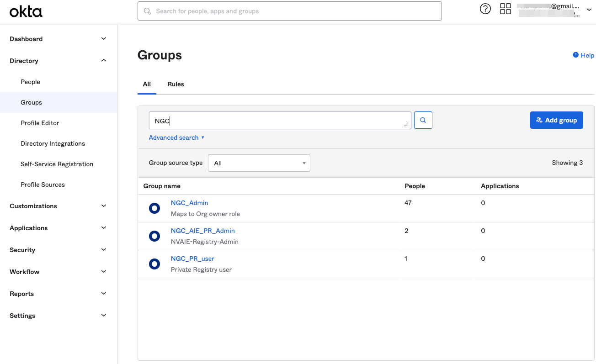The width and height of the screenshot is (596, 364).
Task: Open the Group source type dropdown
Action: (x=259, y=163)
